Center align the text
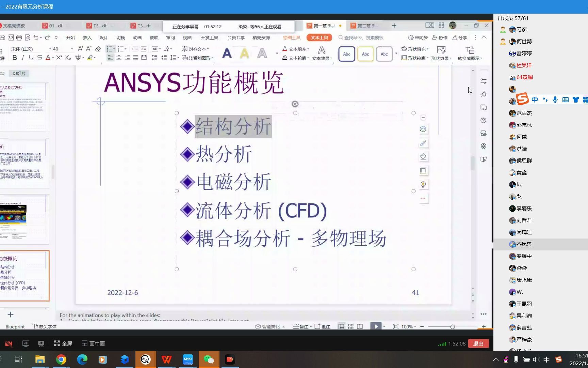 (119, 58)
